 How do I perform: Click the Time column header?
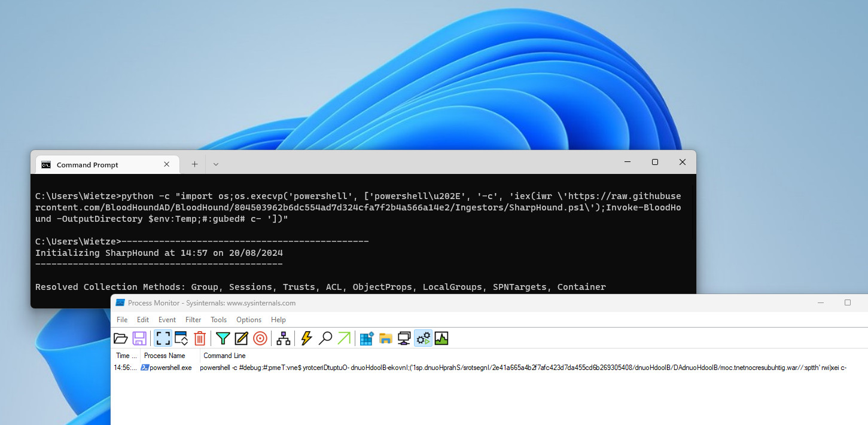tap(126, 356)
